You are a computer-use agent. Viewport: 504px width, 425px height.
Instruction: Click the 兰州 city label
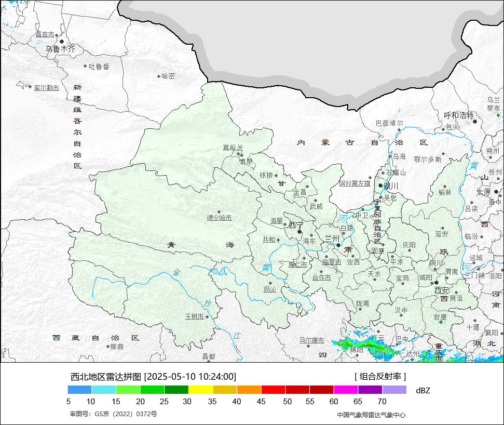click(x=332, y=238)
